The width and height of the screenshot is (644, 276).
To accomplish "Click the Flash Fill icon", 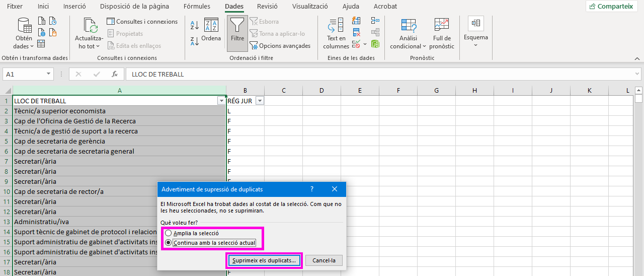I will pyautogui.click(x=356, y=21).
